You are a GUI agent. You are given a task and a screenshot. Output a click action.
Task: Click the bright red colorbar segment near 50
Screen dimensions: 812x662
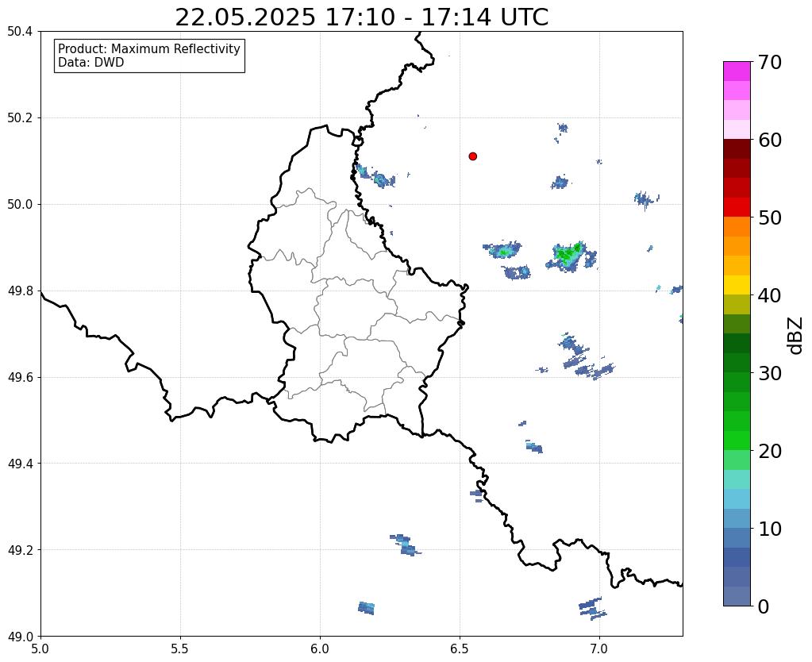pos(737,207)
